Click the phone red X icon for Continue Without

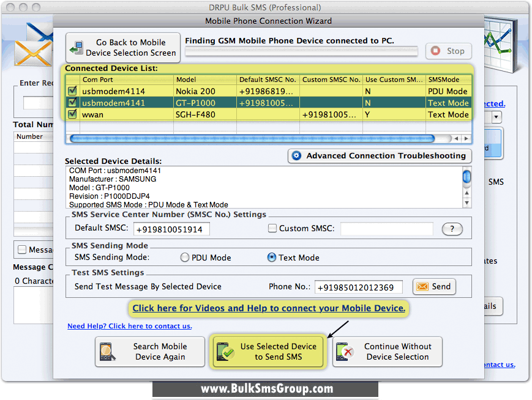[x=345, y=352]
